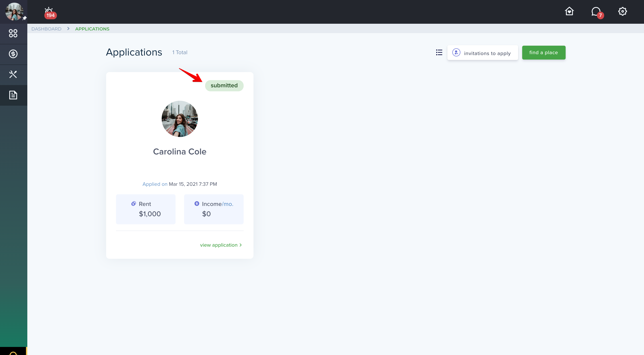644x355 pixels.
Task: Click the APPLICATIONS breadcrumb
Action: [x=92, y=29]
